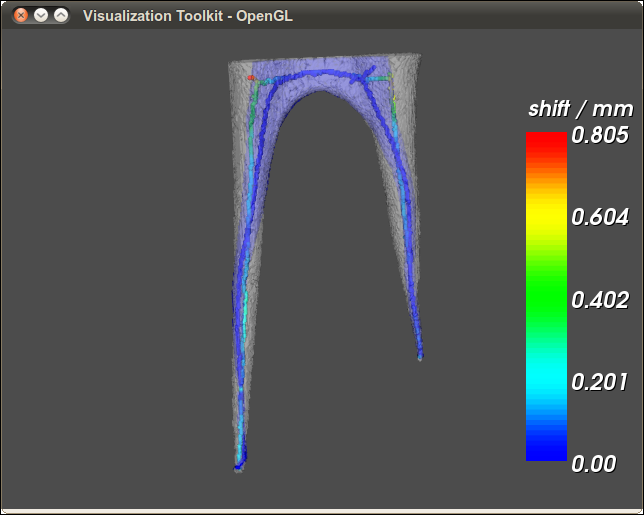The width and height of the screenshot is (644, 515).
Task: Click the 0.201 scale label
Action: coord(599,381)
